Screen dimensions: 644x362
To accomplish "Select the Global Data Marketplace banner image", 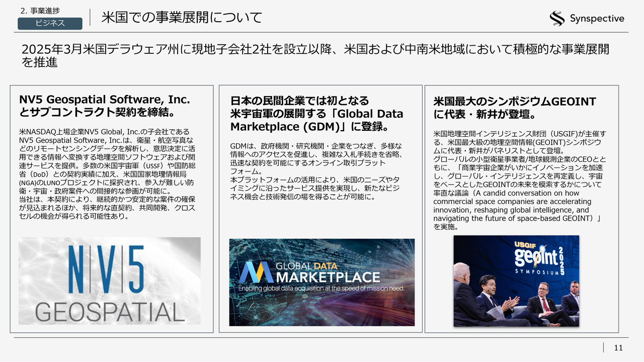I will [322, 283].
